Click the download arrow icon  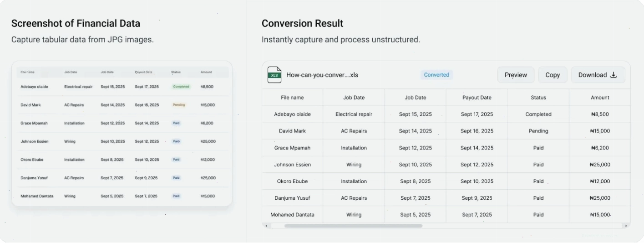(614, 75)
